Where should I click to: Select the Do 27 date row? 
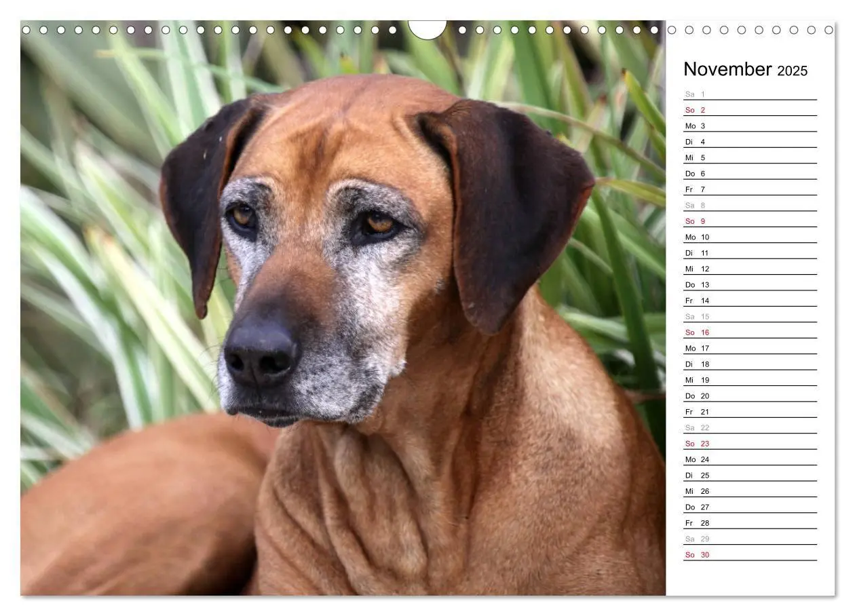pyautogui.click(x=750, y=507)
